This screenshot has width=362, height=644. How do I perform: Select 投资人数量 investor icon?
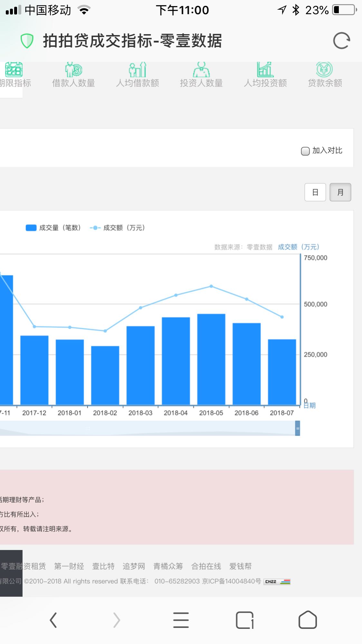[201, 70]
